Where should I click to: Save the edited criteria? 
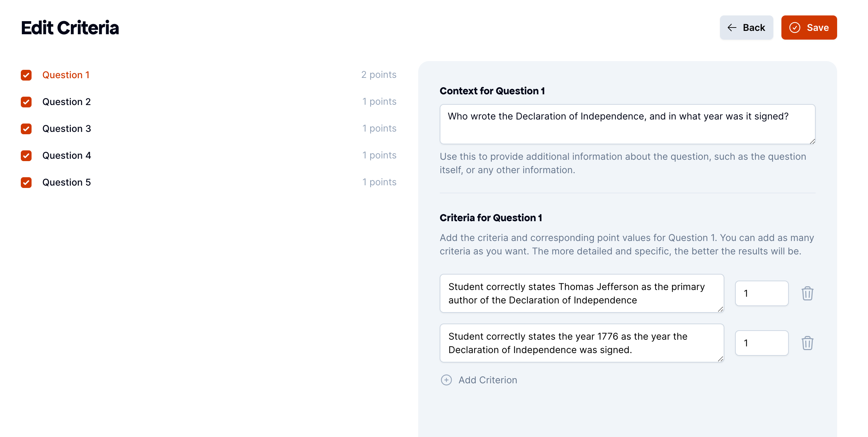pyautogui.click(x=809, y=28)
